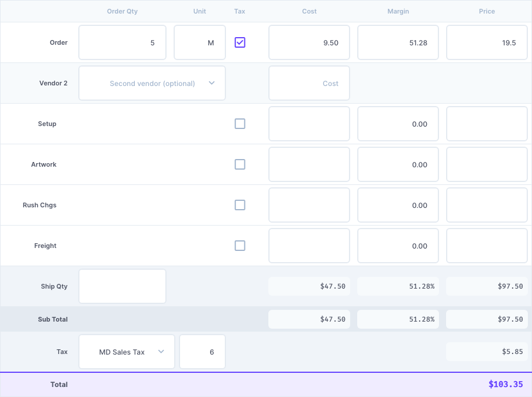Uncheck the Order row tax checkbox
This screenshot has width=532, height=397.
(240, 42)
